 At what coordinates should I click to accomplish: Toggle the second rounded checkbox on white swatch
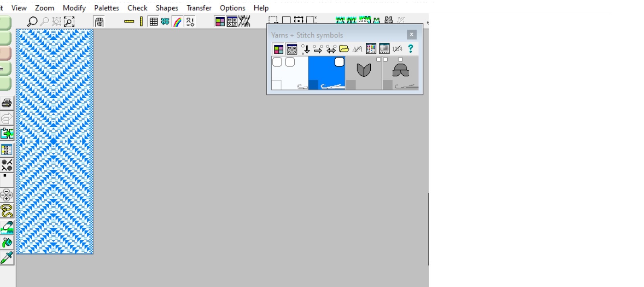click(290, 62)
